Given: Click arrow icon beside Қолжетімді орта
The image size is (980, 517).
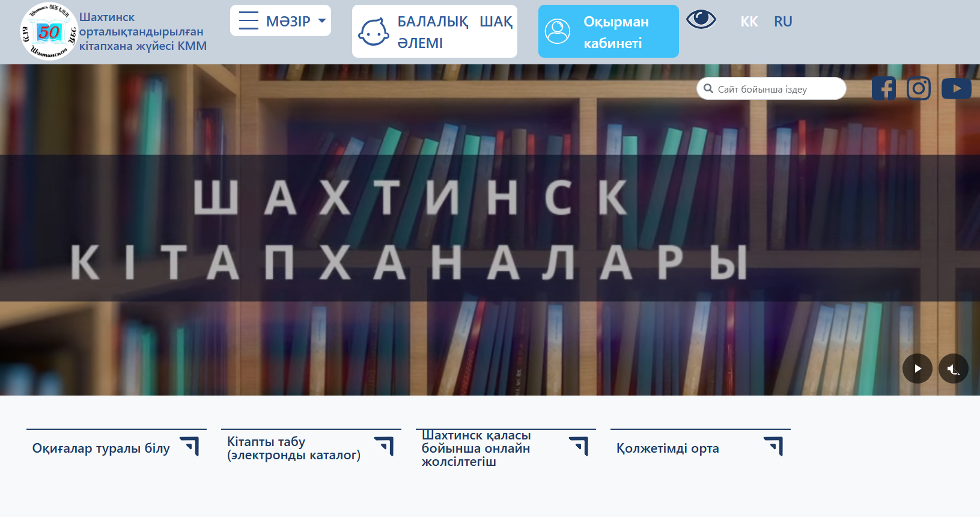Looking at the screenshot, I should 774,446.
